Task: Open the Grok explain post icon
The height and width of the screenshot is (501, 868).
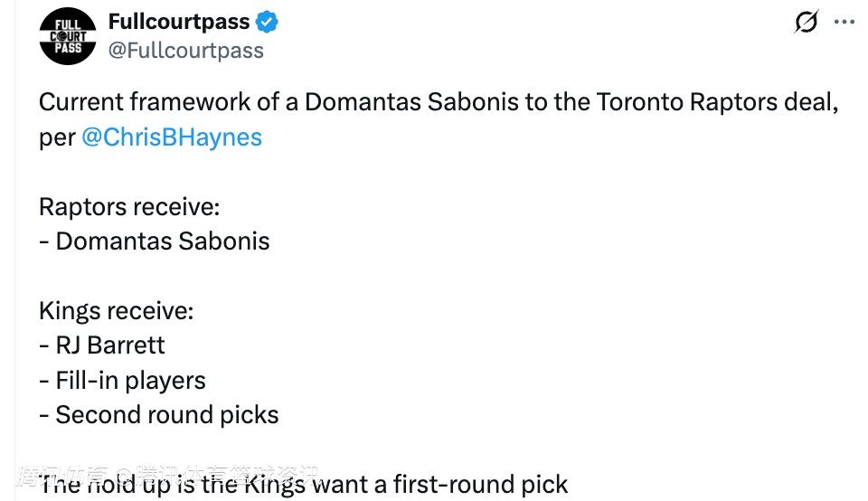Action: point(806,22)
